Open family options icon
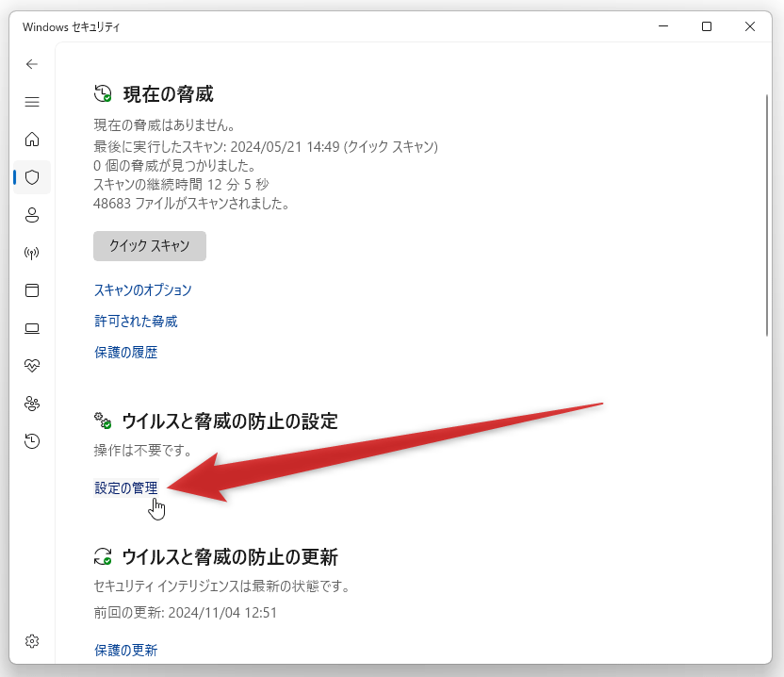The image size is (784, 677). click(x=32, y=404)
